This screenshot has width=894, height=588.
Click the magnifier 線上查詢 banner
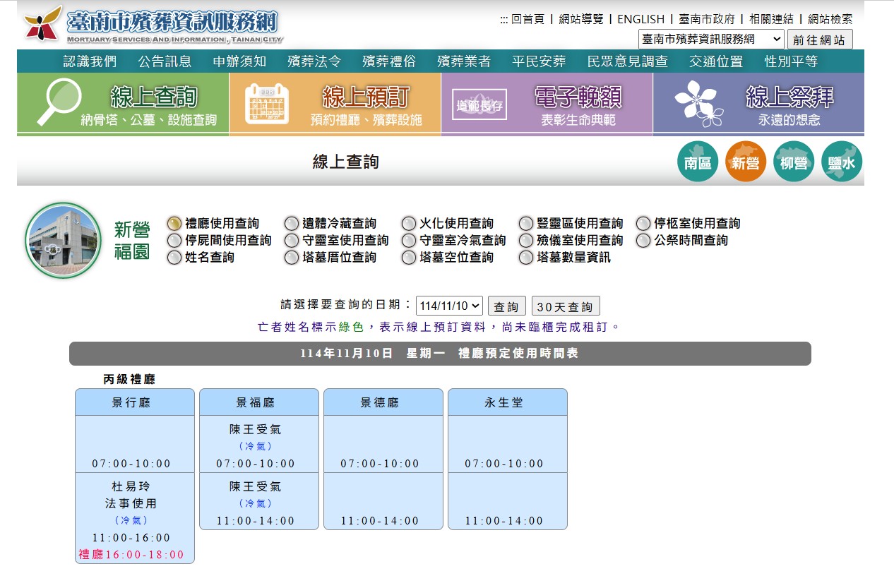[123, 104]
